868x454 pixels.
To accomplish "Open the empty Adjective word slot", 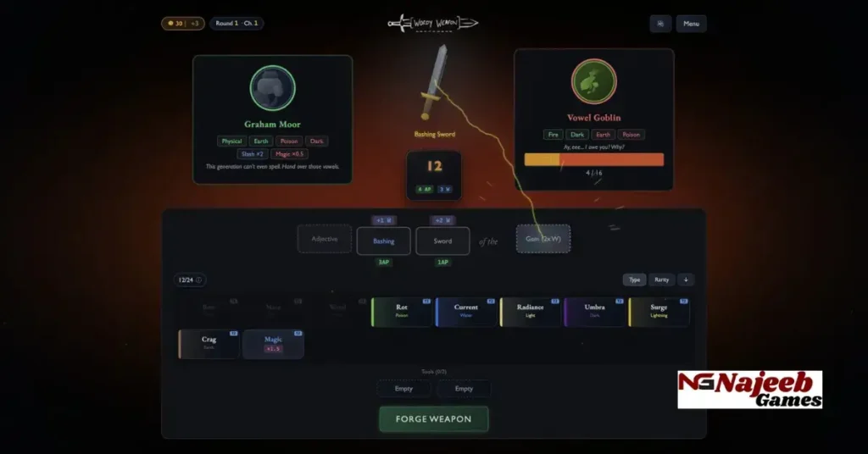I will click(x=324, y=239).
